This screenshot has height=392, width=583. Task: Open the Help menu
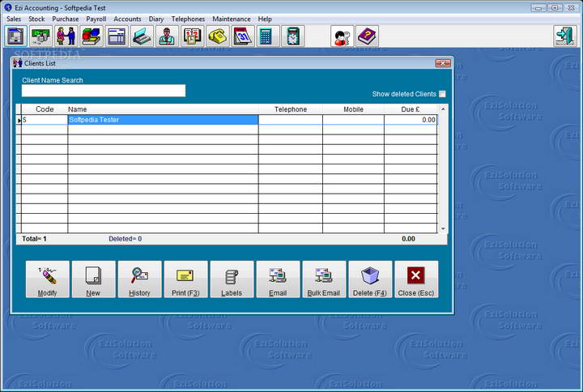[x=265, y=19]
